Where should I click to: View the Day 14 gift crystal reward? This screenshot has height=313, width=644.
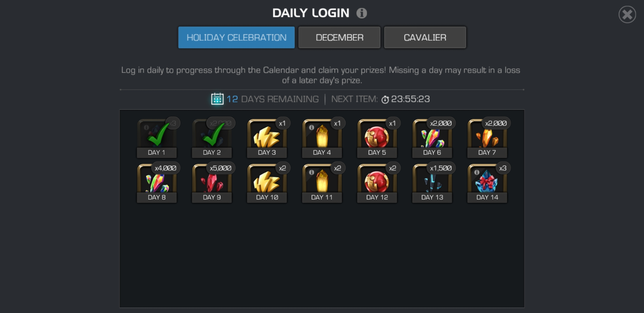[487, 183]
